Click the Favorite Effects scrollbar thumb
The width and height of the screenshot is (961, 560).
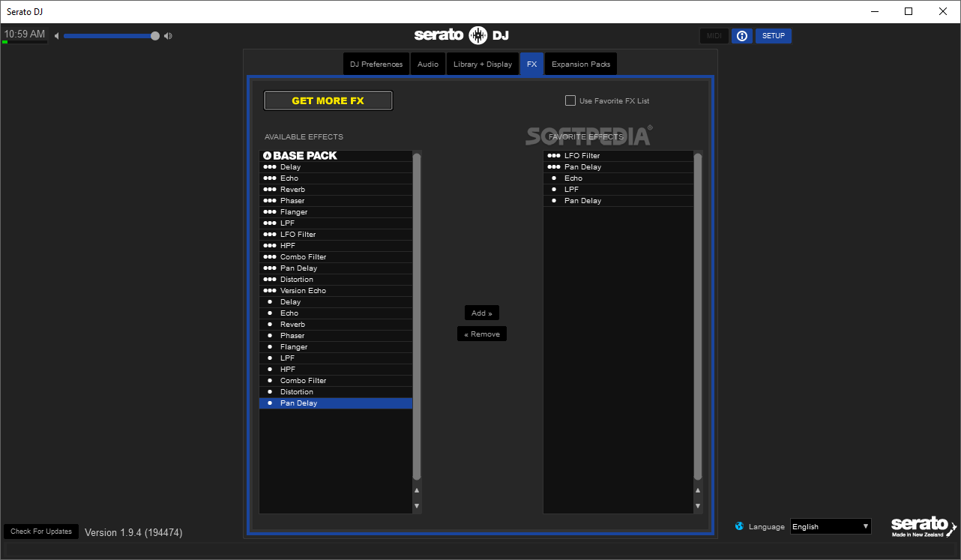point(698,316)
